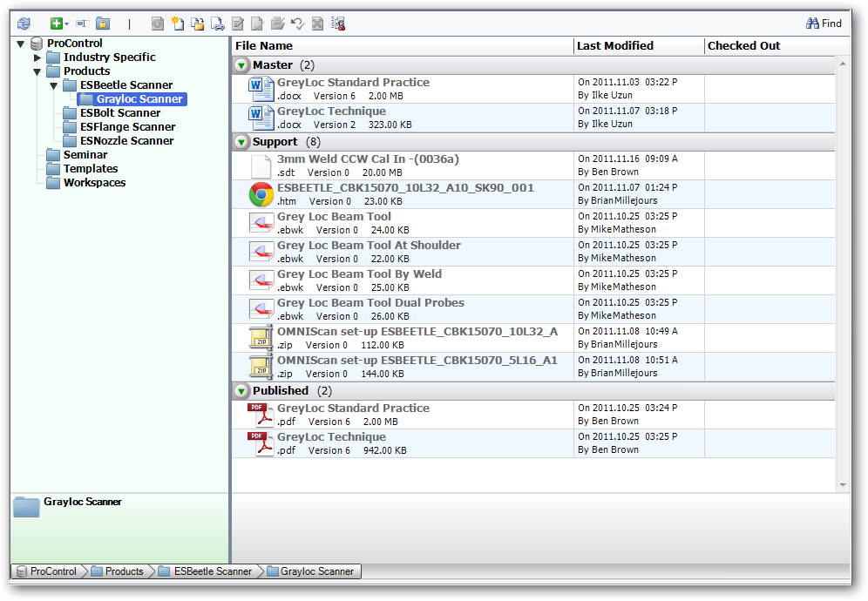868x601 pixels.
Task: Click the rename folder toolbar icon
Action: click(x=83, y=24)
